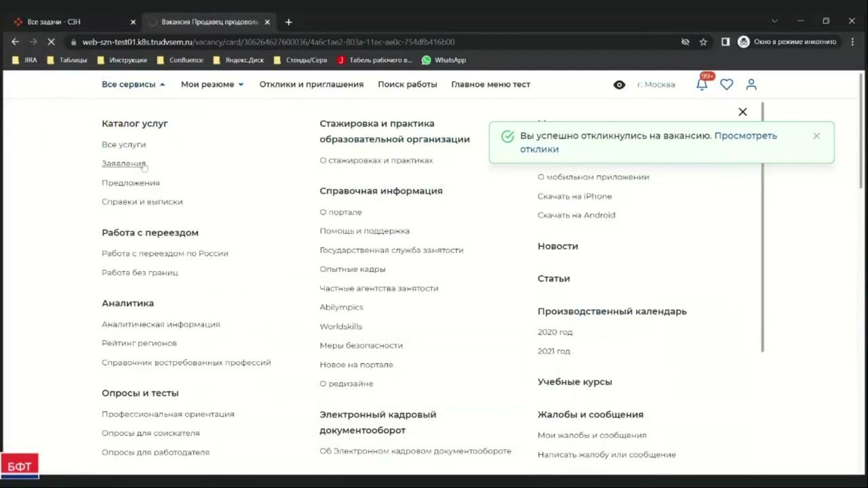The image size is (868, 488).
Task: Bookmark this page star icon
Action: click(703, 41)
